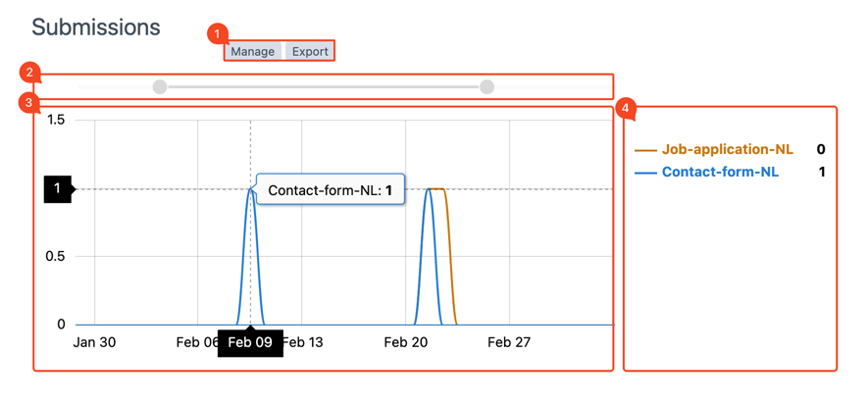The height and width of the screenshot is (404, 868).
Task: Click annotation badge number 3
Action: coord(29,102)
